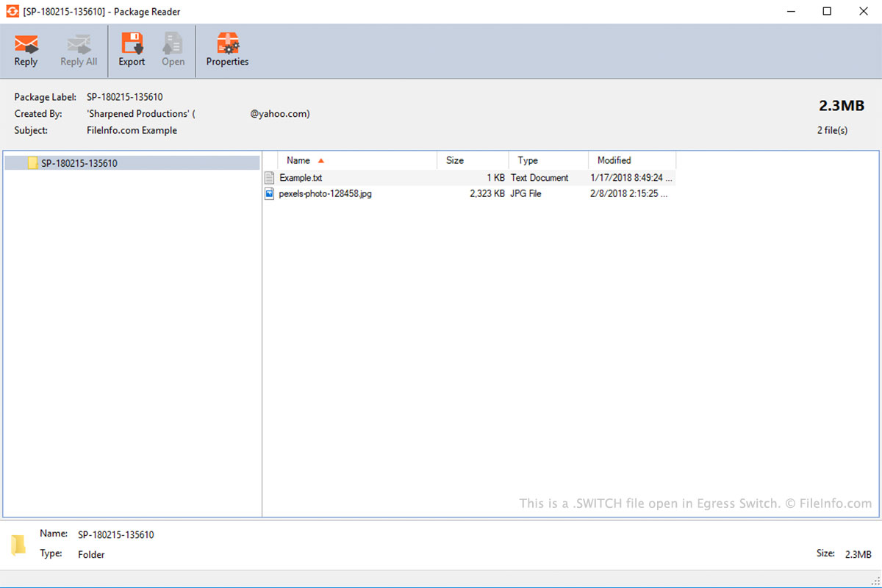The image size is (882, 588).
Task: Click the 2,323 KB size cell
Action: pos(487,194)
